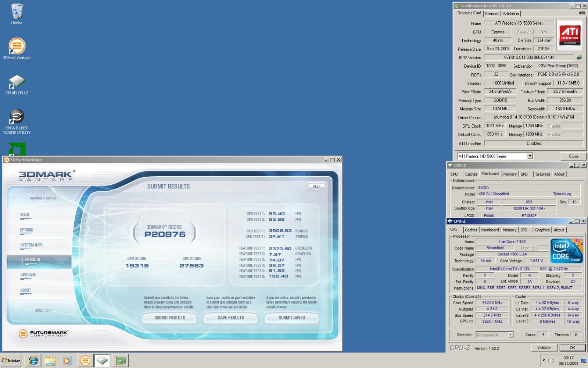Open Windows Media Player on taskbar
This screenshot has width=588, height=368.
tap(67, 361)
